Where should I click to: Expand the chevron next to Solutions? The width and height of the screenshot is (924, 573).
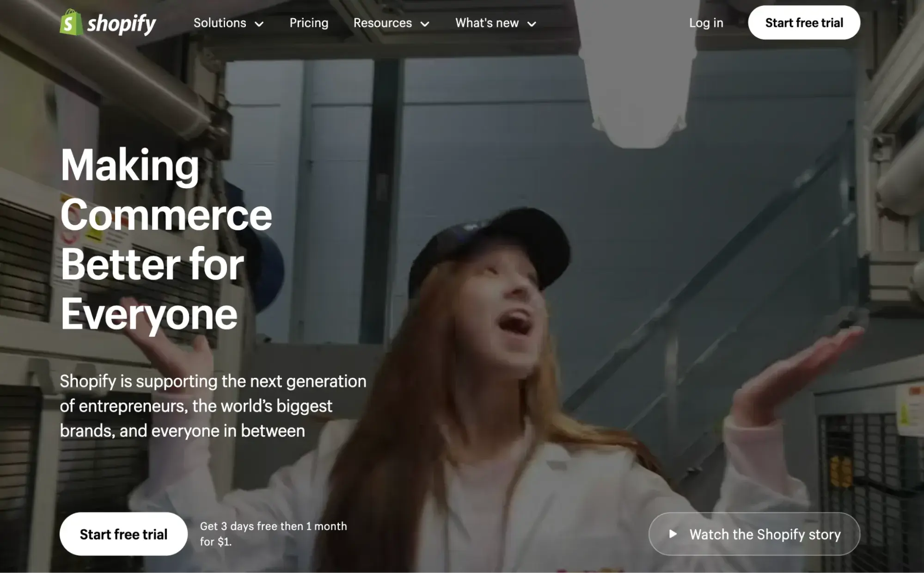pos(259,24)
